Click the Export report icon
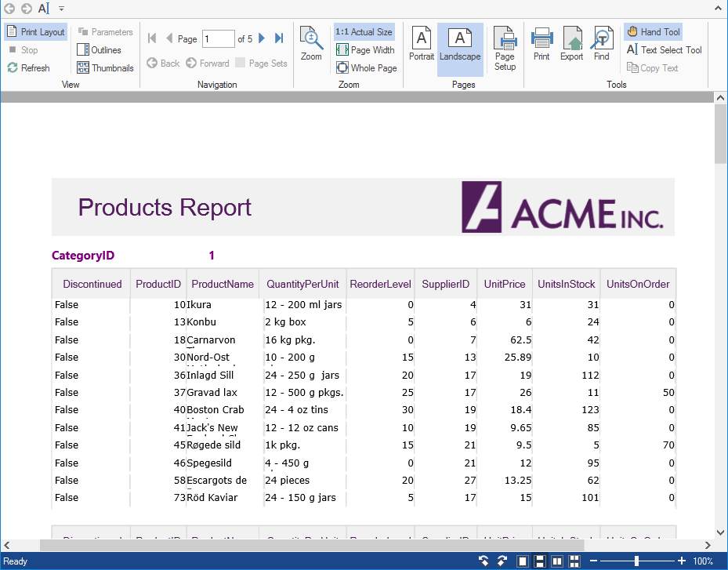The height and width of the screenshot is (570, 728). point(571,44)
